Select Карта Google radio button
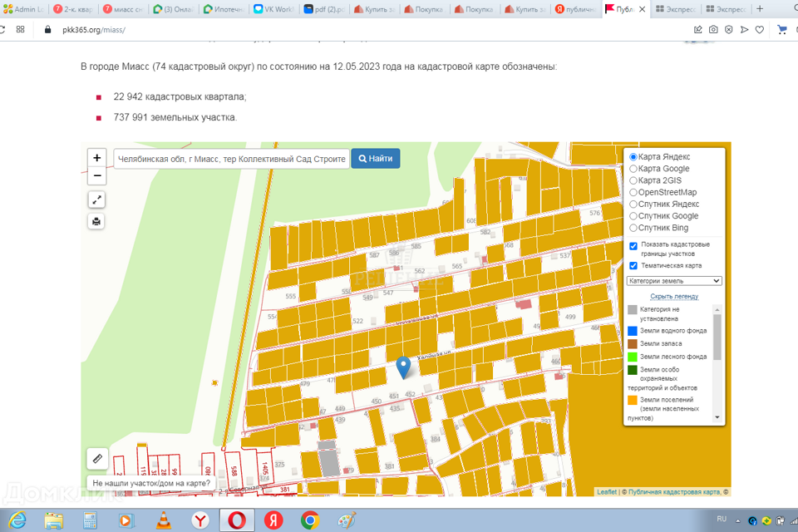Image resolution: width=798 pixels, height=532 pixels. tap(633, 169)
